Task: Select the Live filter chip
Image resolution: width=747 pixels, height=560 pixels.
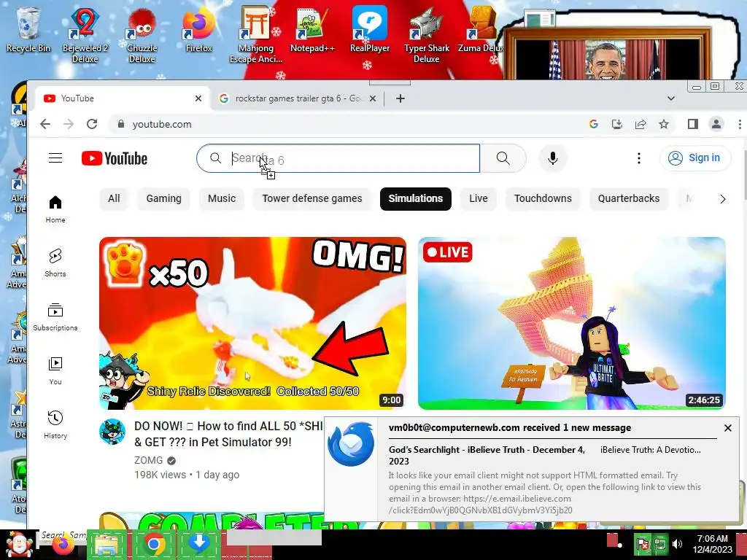Action: click(479, 198)
